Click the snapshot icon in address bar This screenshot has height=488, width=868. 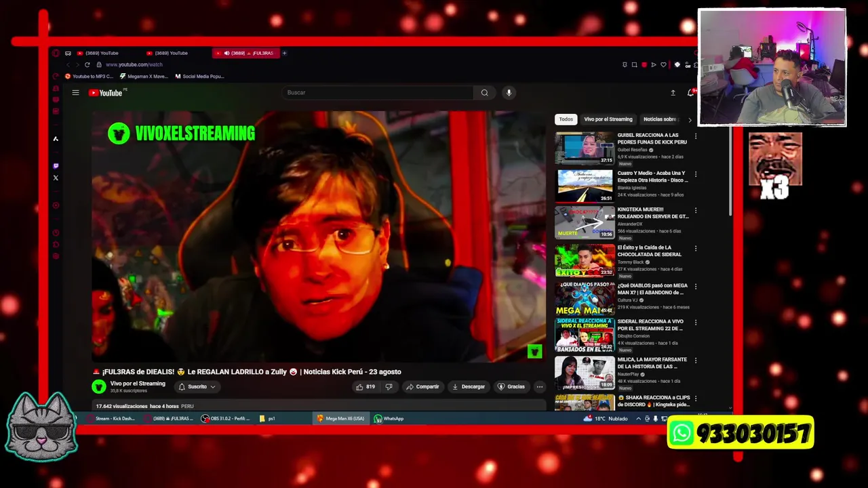coord(634,64)
